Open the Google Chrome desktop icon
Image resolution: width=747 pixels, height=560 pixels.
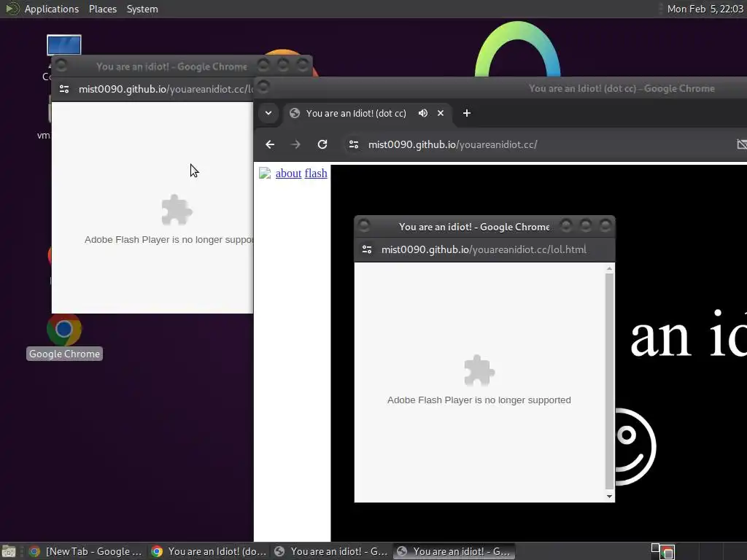tap(64, 336)
